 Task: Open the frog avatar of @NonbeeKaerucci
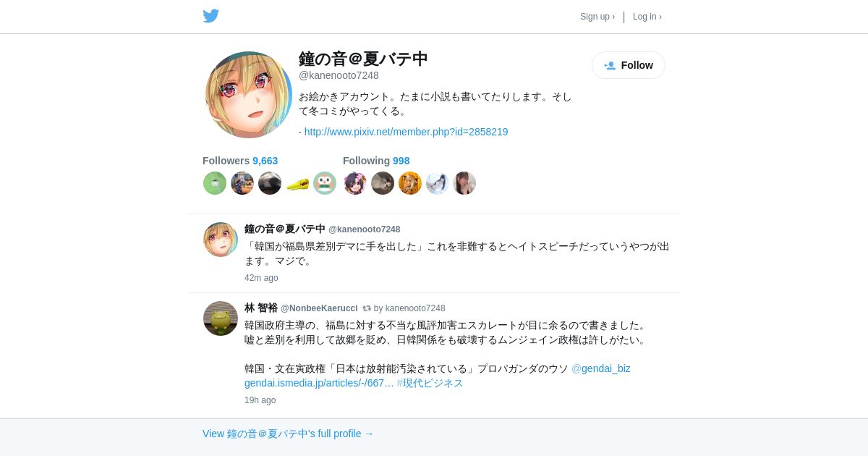pos(221,318)
